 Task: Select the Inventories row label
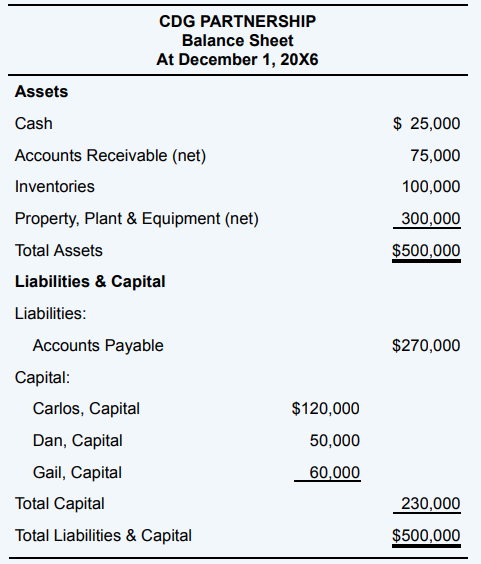55,187
